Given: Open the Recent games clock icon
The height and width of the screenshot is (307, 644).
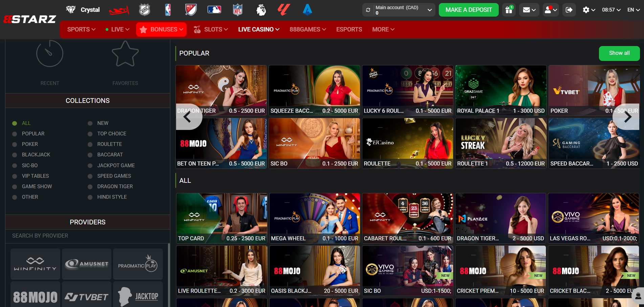Looking at the screenshot, I should coord(50,54).
